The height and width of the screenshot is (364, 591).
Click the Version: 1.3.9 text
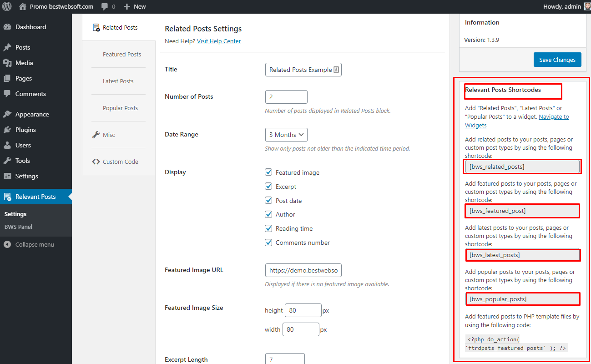tap(481, 40)
